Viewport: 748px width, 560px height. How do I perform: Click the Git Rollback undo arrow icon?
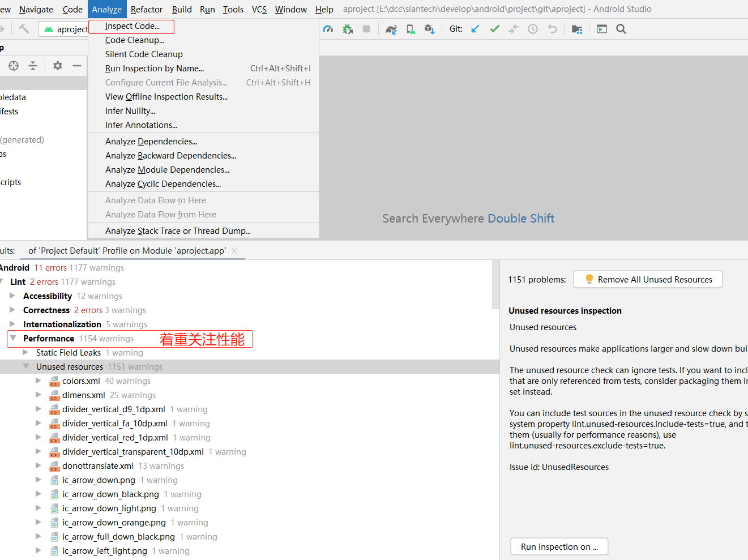tap(553, 29)
